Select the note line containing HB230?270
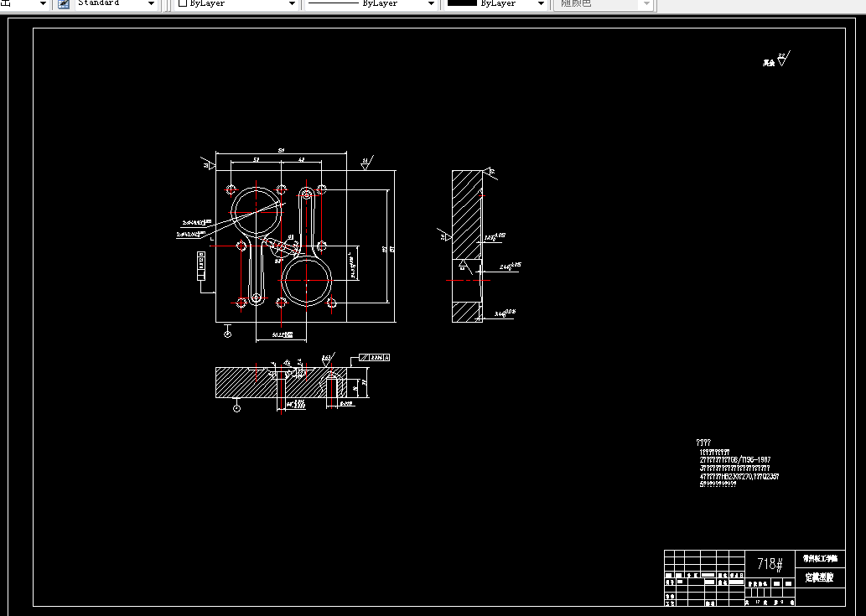 click(739, 476)
